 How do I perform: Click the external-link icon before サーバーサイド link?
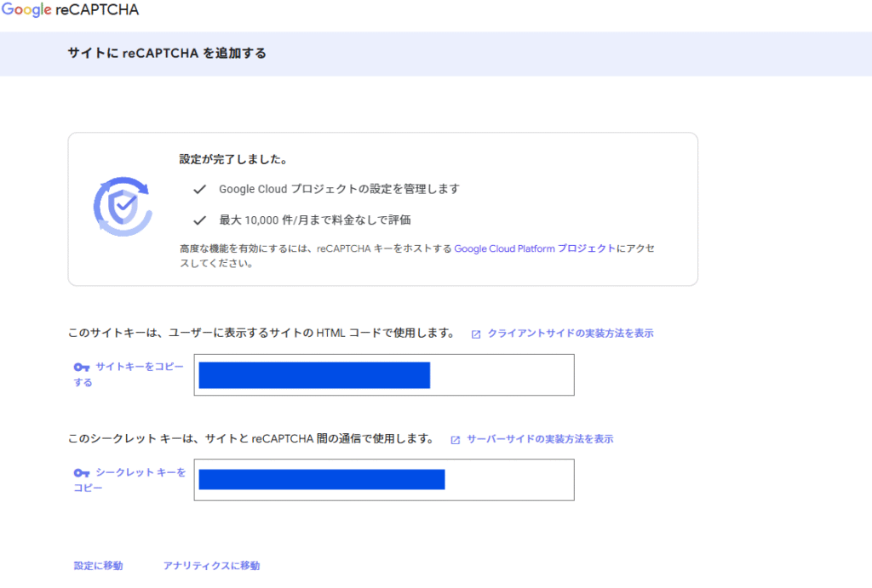pyautogui.click(x=456, y=440)
